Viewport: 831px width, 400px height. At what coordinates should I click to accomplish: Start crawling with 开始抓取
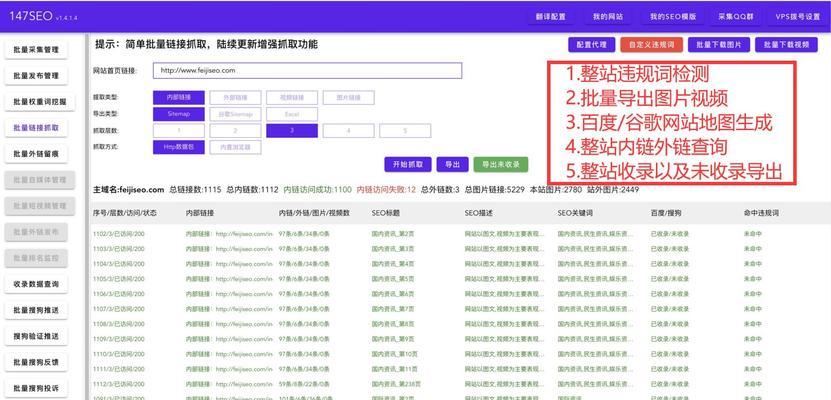tap(408, 164)
